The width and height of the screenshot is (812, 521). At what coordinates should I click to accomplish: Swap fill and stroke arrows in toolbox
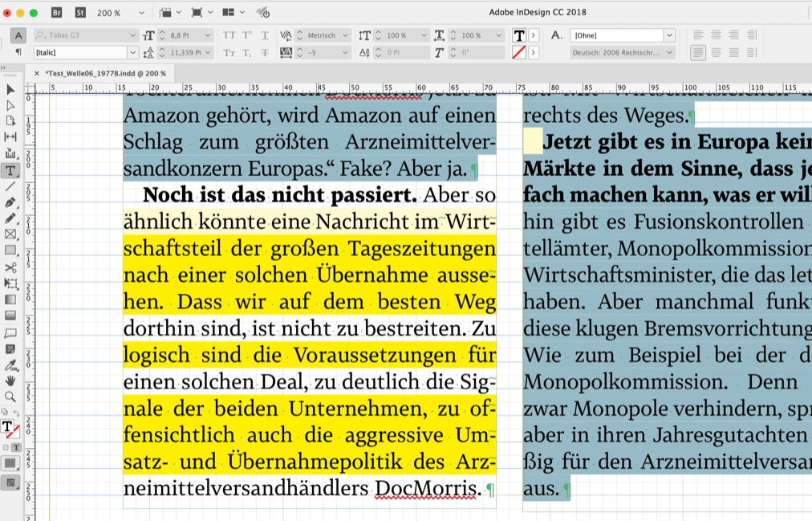[x=17, y=413]
